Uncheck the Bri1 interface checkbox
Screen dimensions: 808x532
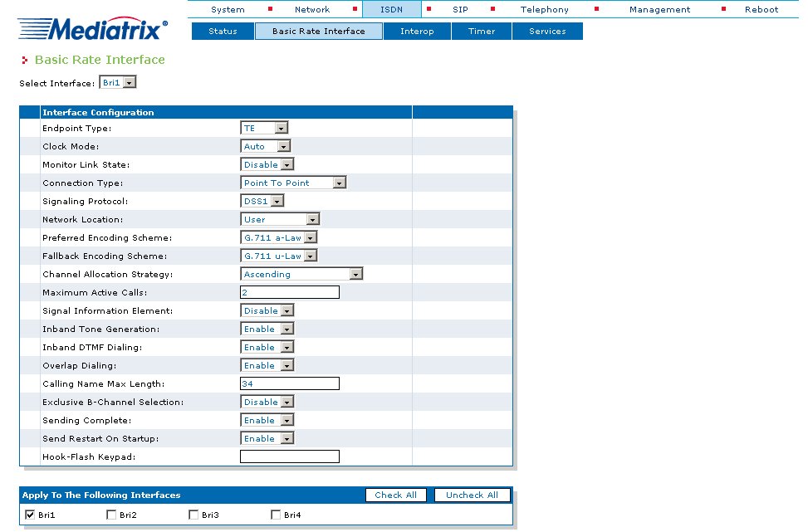click(x=30, y=515)
